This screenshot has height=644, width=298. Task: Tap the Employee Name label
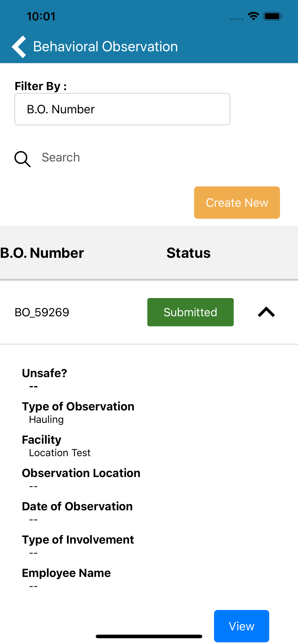tap(66, 573)
